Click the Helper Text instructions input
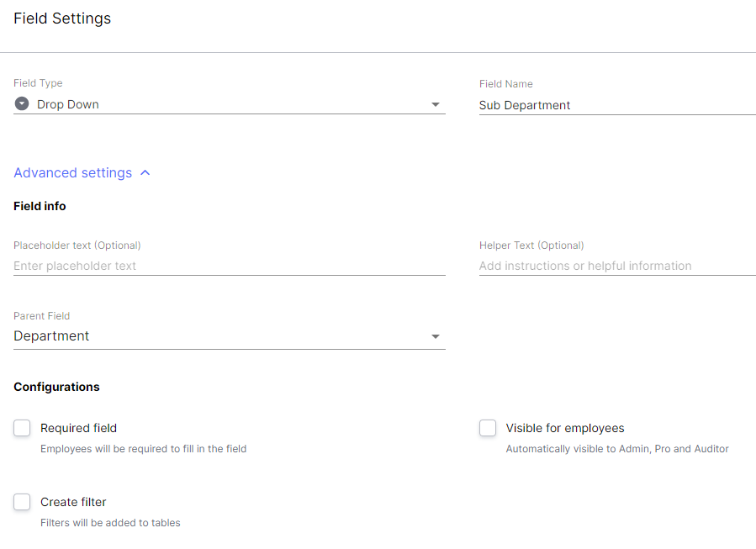 (x=617, y=266)
